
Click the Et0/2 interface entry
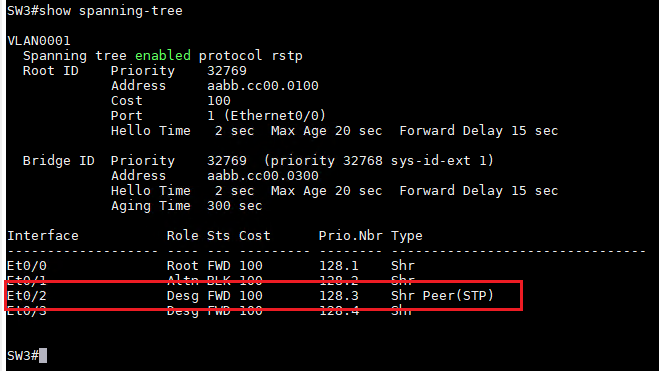tap(27, 296)
